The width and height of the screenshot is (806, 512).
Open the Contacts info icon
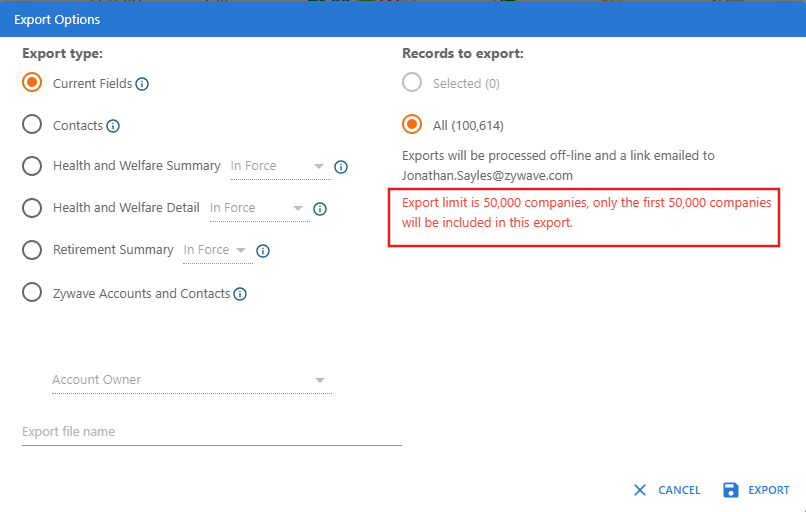pyautogui.click(x=113, y=126)
